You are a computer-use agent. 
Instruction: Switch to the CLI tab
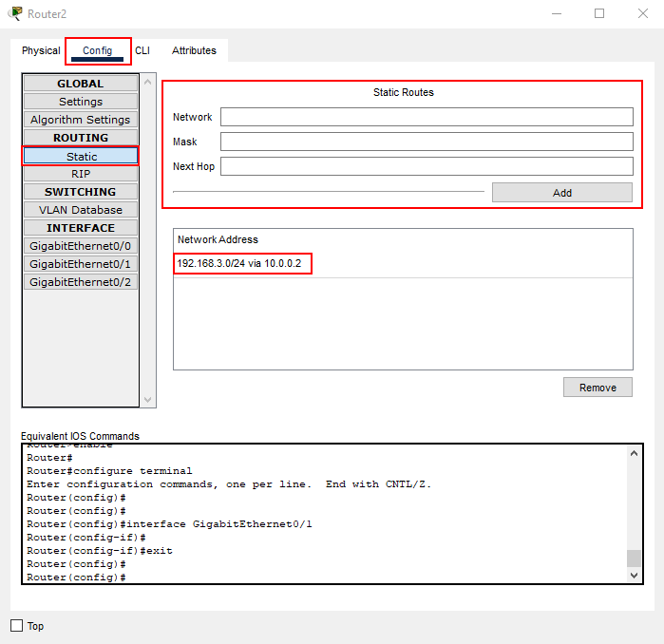click(142, 50)
